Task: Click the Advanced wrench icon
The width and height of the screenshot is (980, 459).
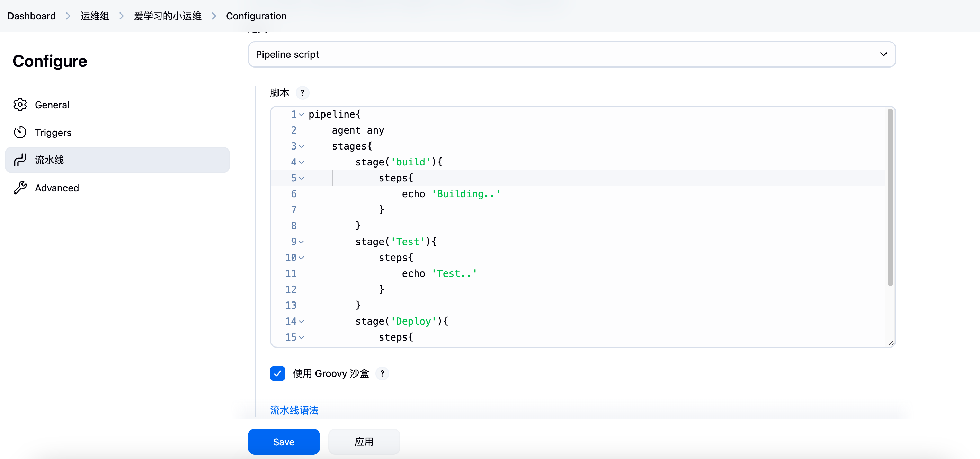Action: (20, 188)
